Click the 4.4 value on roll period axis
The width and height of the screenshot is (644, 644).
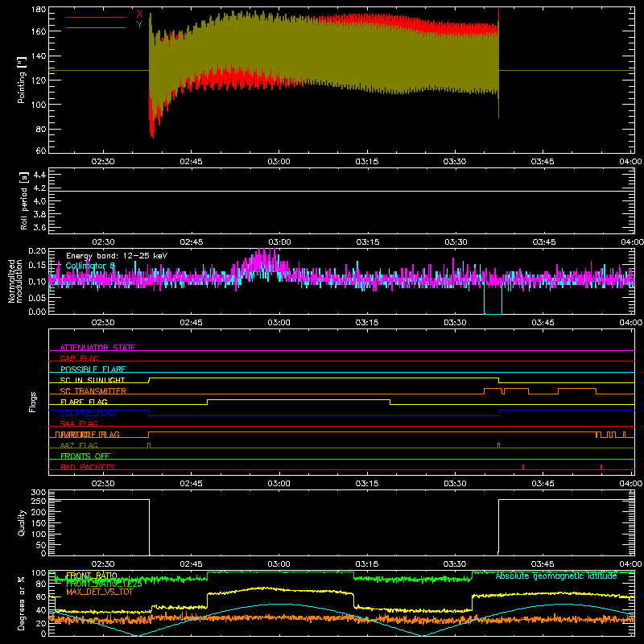[x=39, y=175]
